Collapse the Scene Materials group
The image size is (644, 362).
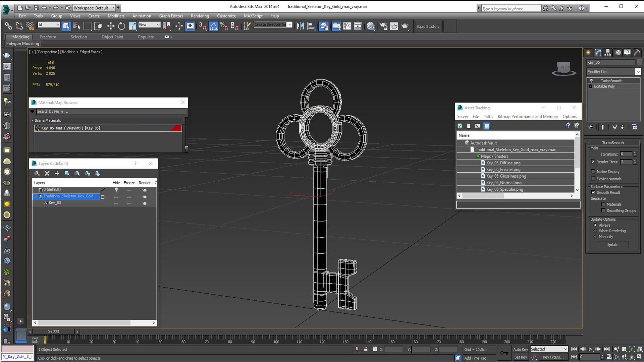click(x=33, y=121)
